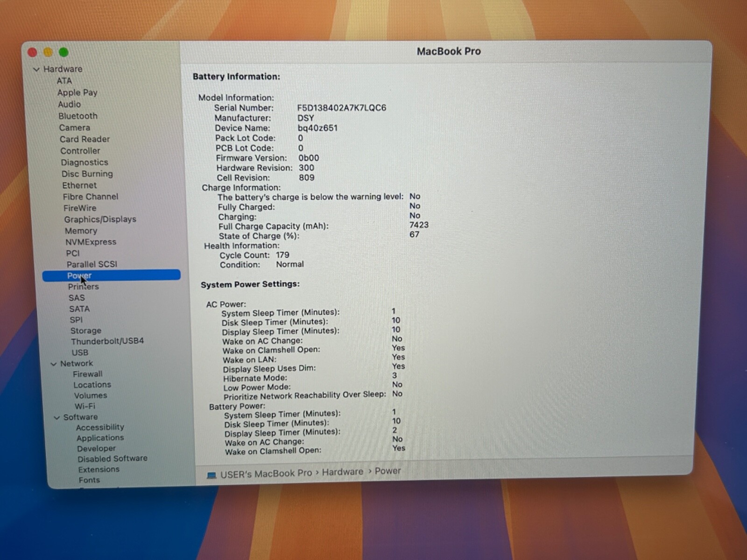Click the Cell Revision value 809
Viewport: 747px width, 560px height.
307,177
